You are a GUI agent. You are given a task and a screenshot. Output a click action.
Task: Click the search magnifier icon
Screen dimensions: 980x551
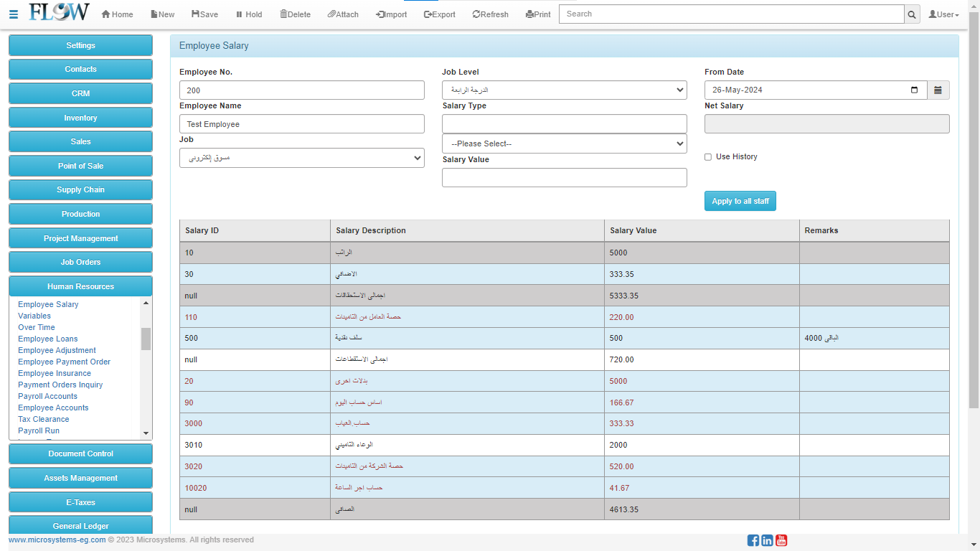[x=912, y=14]
